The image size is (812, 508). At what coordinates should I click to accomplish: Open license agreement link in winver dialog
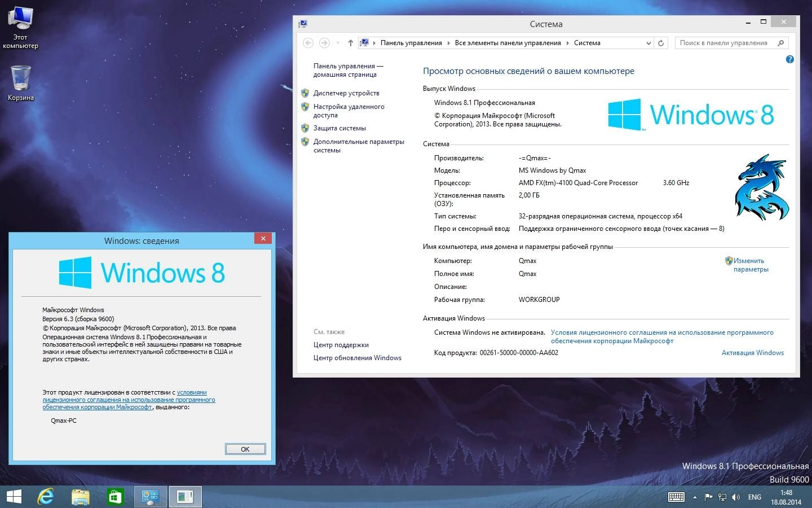(x=129, y=400)
